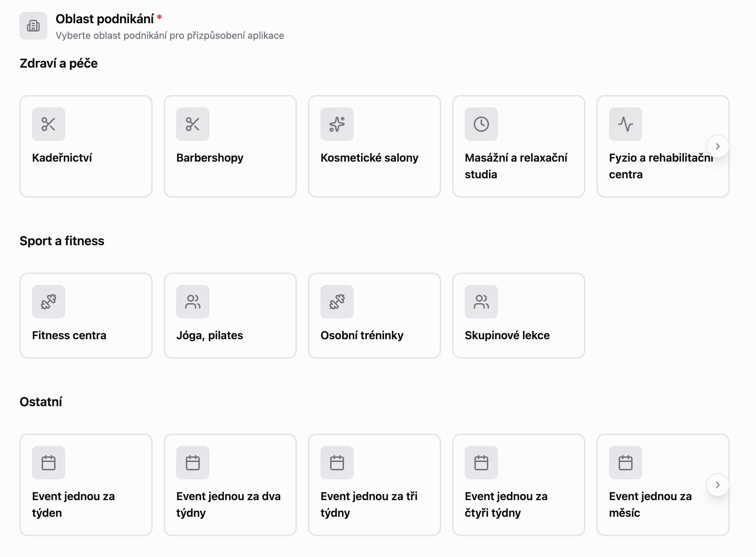Click the scissors icon on Barbershopy card
Screen dimensions: 756x557
[x=193, y=124]
